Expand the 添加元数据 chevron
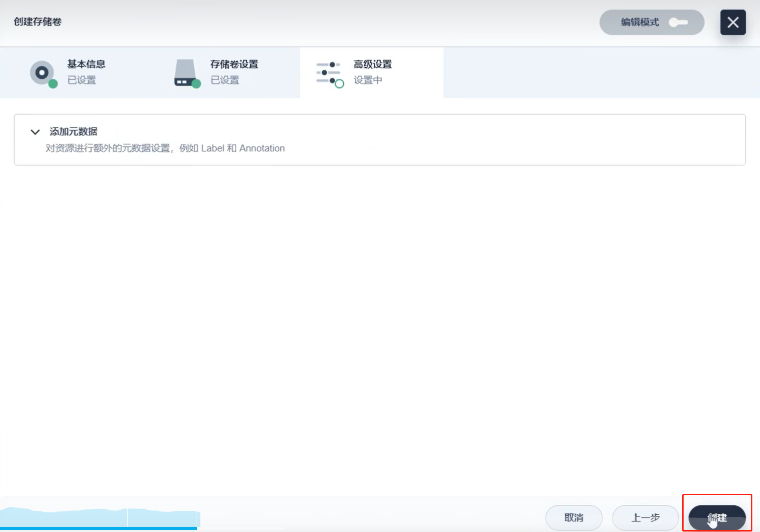 tap(35, 132)
